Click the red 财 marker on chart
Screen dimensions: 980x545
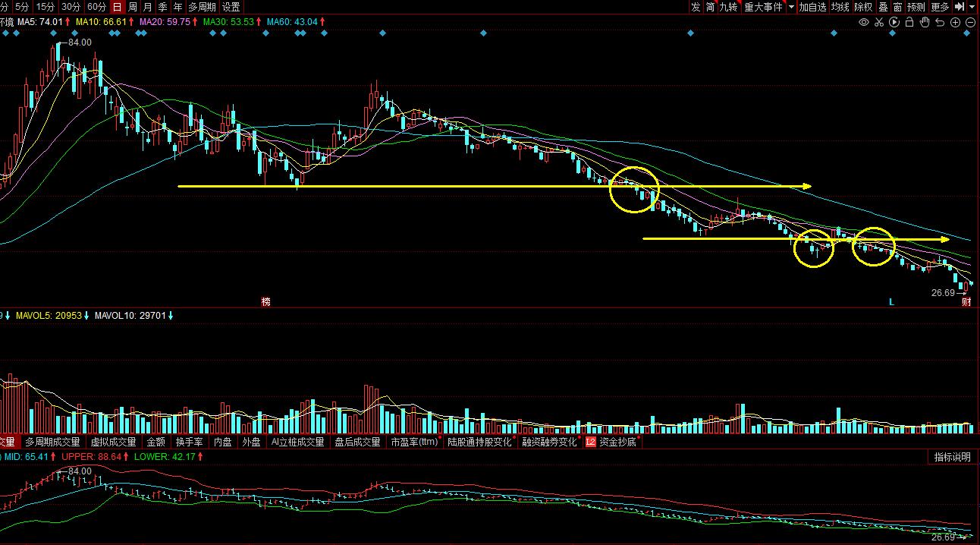pyautogui.click(x=967, y=301)
